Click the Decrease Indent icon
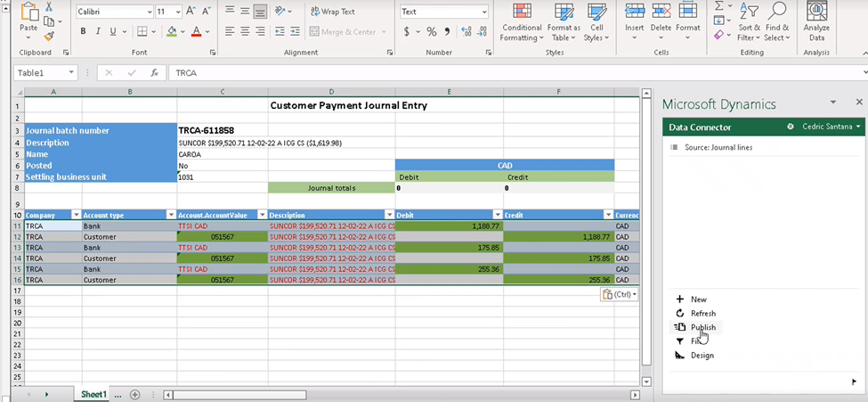 (x=280, y=31)
